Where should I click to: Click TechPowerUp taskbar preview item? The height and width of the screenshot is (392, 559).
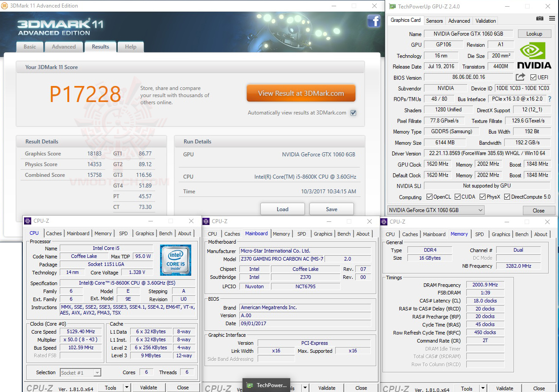[267, 385]
